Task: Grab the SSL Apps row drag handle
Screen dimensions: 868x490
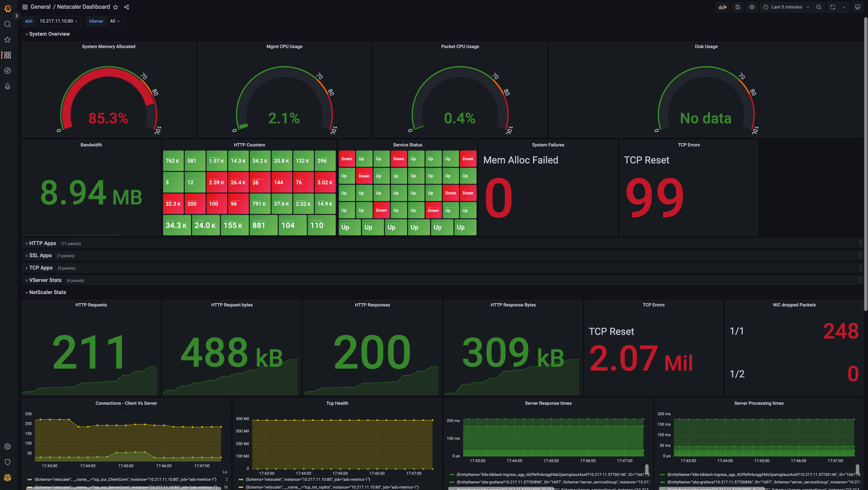Action: (x=860, y=255)
